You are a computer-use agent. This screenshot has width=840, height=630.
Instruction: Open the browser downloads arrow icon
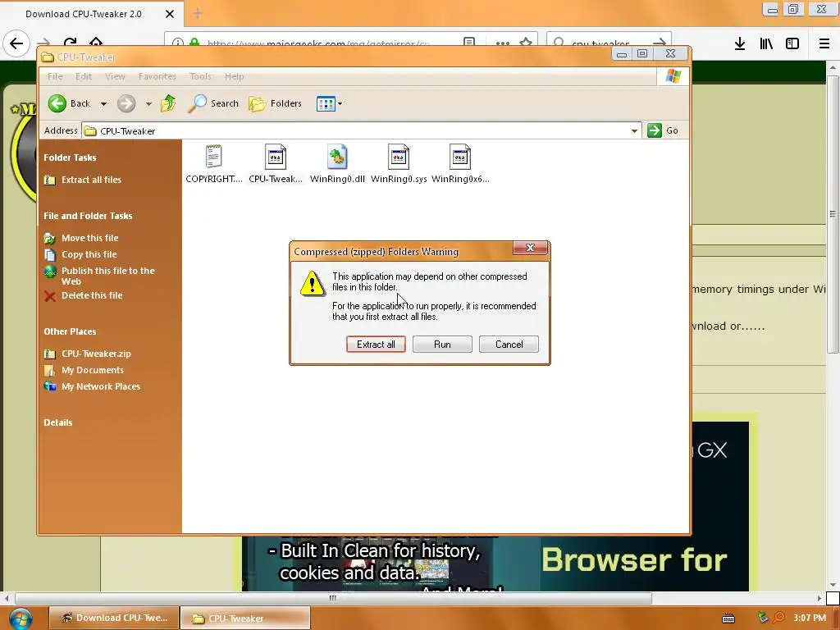pos(740,44)
